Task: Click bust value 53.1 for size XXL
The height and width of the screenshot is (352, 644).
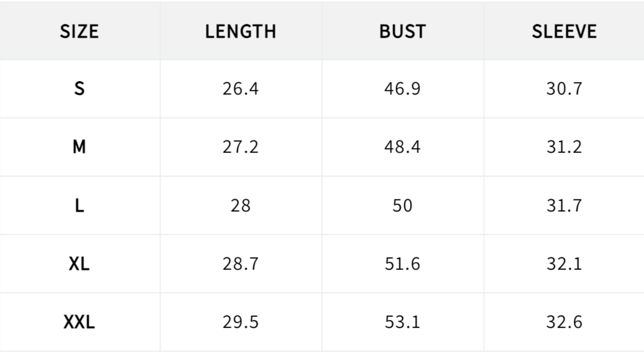Action: 402,322
